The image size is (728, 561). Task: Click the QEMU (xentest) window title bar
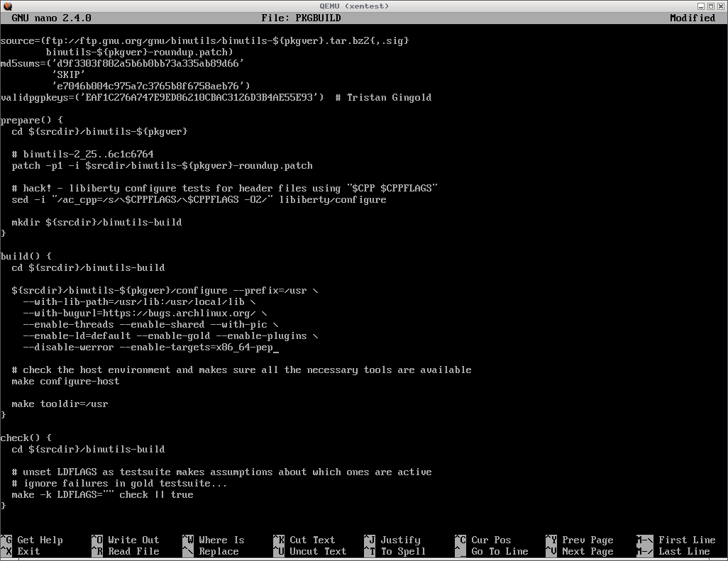click(363, 6)
